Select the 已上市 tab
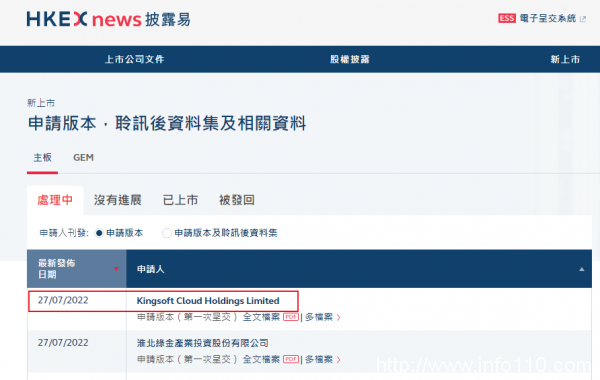600x380 pixels. pos(180,200)
